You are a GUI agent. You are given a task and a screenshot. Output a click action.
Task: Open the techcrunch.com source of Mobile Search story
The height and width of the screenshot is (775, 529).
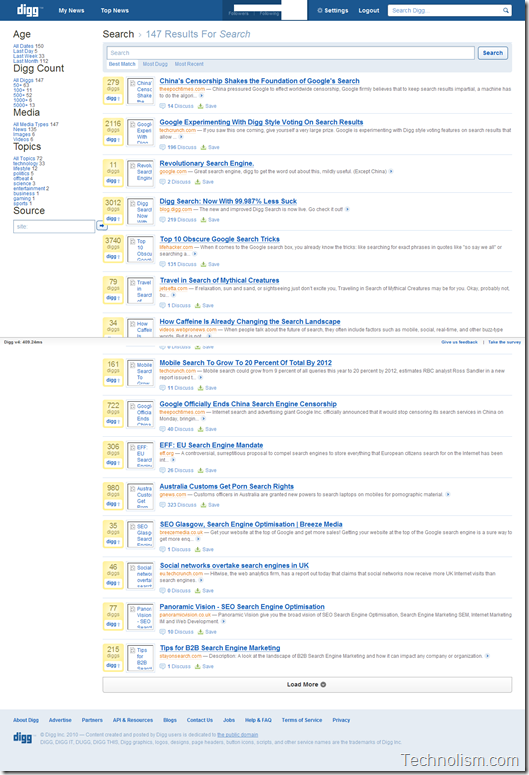177,371
